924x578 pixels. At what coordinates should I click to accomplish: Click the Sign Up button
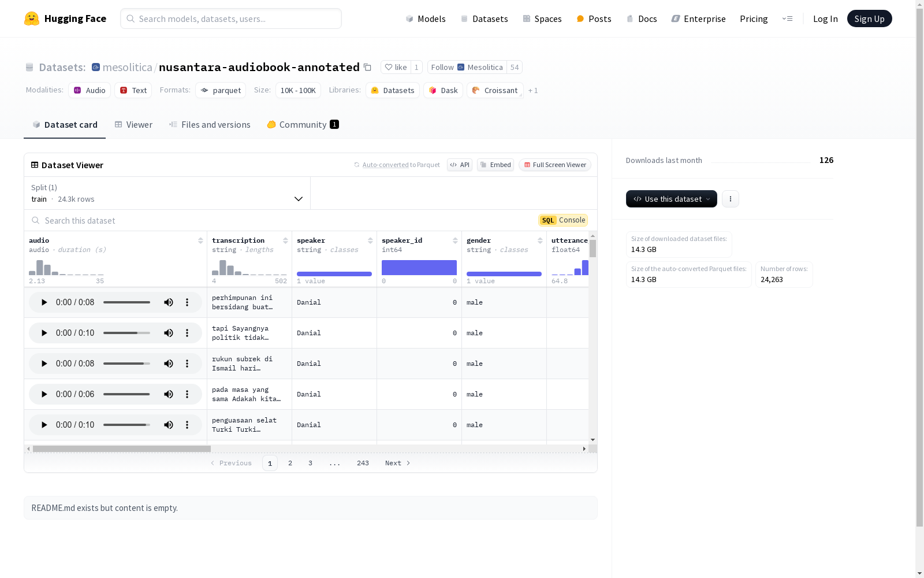click(870, 18)
